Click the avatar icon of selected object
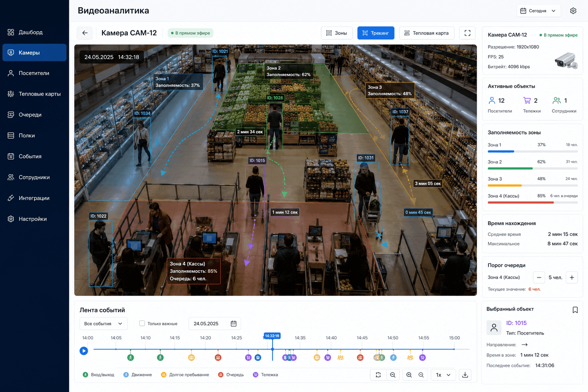Image resolution: width=588 pixels, height=392 pixels. (494, 328)
